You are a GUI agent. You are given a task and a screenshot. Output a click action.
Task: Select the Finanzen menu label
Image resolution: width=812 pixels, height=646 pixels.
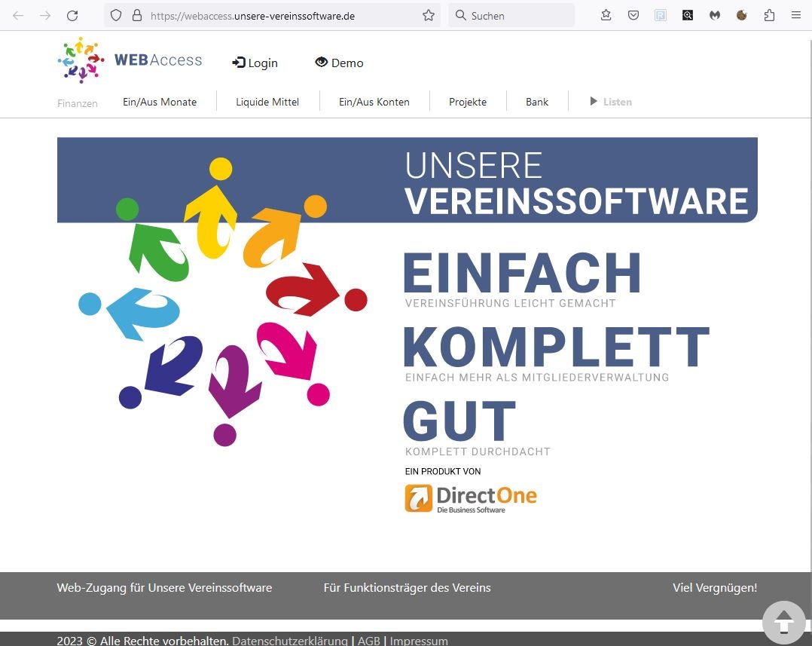tap(77, 103)
